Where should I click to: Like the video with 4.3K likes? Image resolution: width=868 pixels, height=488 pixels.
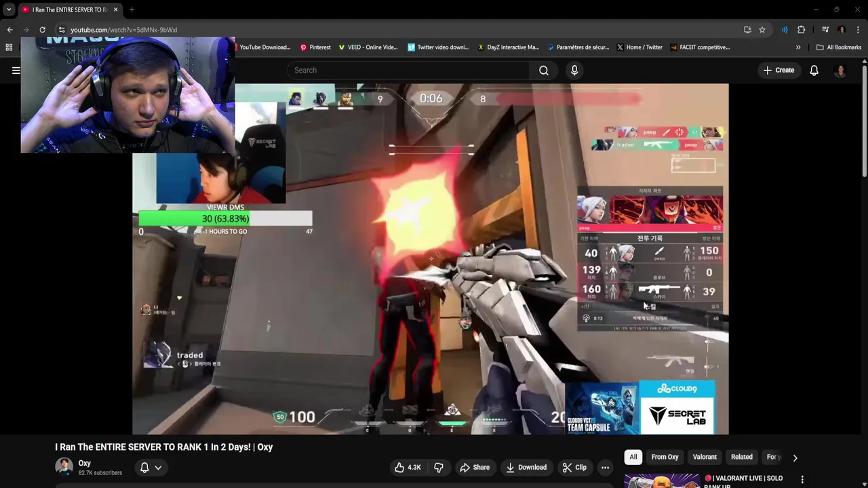[408, 468]
